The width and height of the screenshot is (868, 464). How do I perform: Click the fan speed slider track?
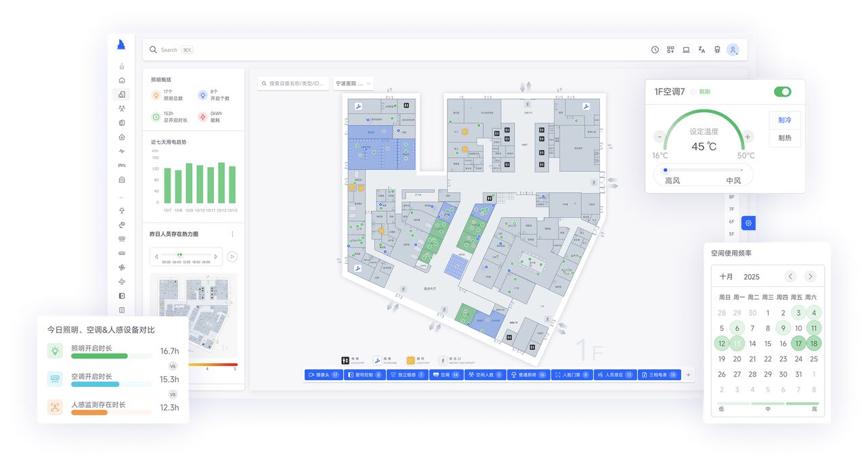[x=703, y=170]
